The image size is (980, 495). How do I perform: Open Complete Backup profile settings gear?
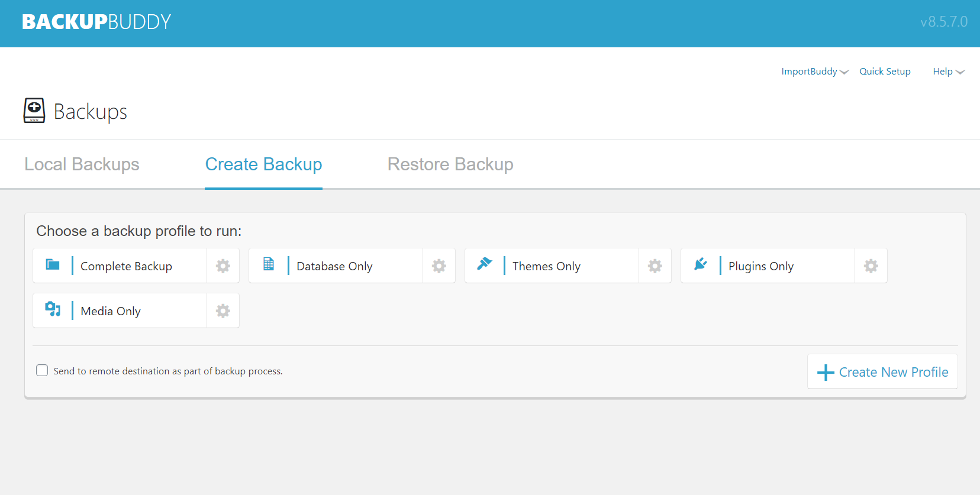click(223, 266)
